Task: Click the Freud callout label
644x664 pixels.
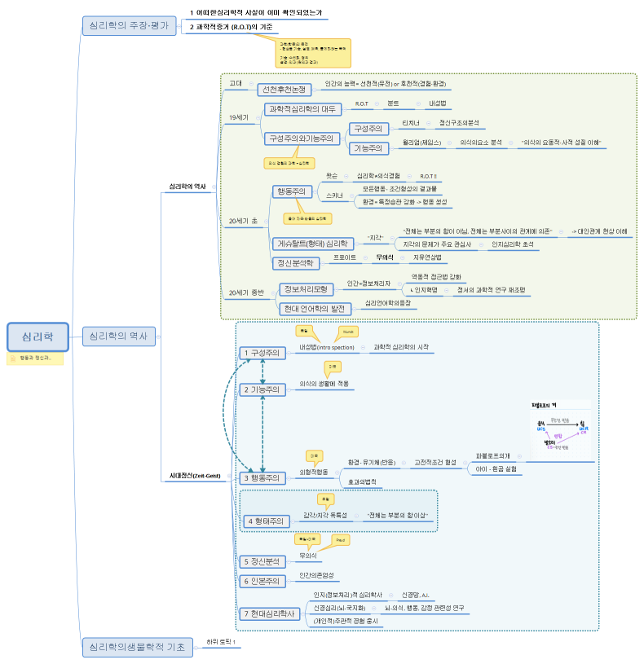Action: click(x=339, y=539)
